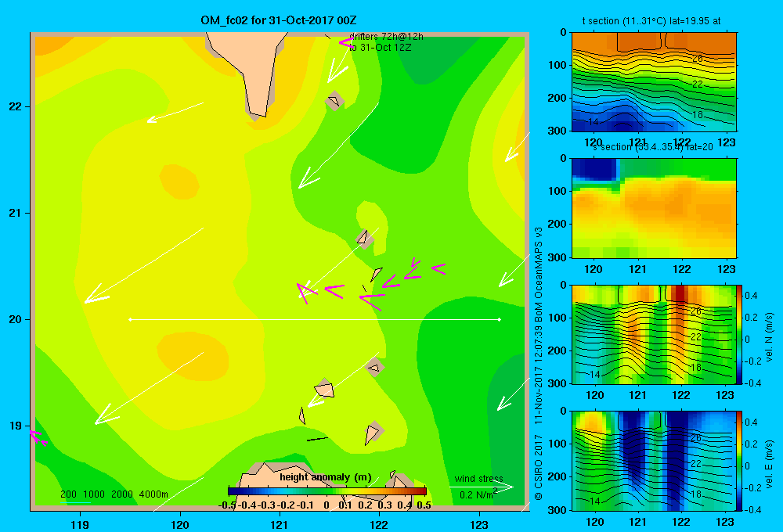Click the eastern endpoint of the 20N section line
This screenshot has width=783, height=532.
(500, 319)
